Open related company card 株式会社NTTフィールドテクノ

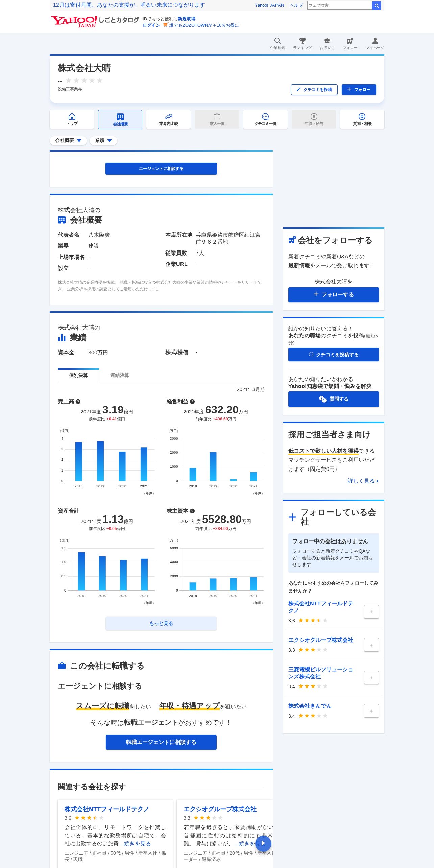click(107, 809)
